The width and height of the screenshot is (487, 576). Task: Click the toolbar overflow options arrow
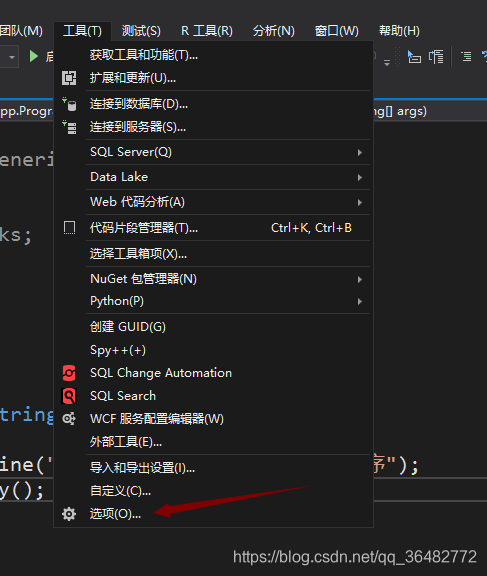pyautogui.click(x=387, y=62)
